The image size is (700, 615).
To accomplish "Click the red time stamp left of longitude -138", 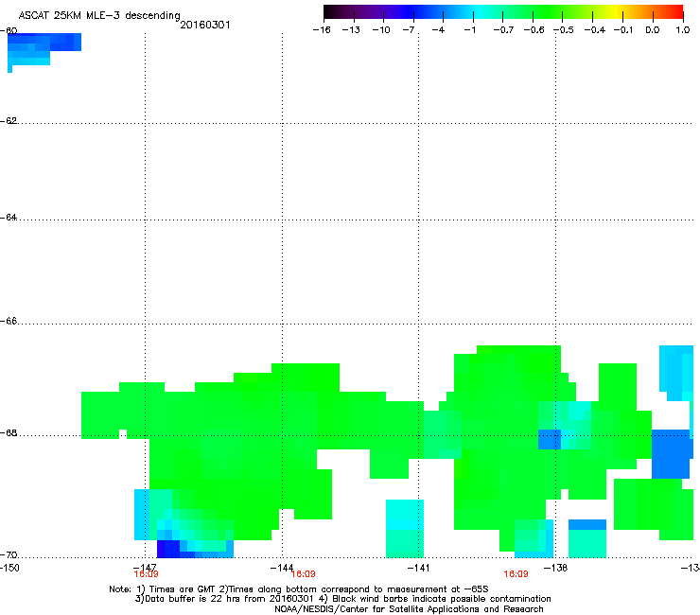I will click(516, 574).
